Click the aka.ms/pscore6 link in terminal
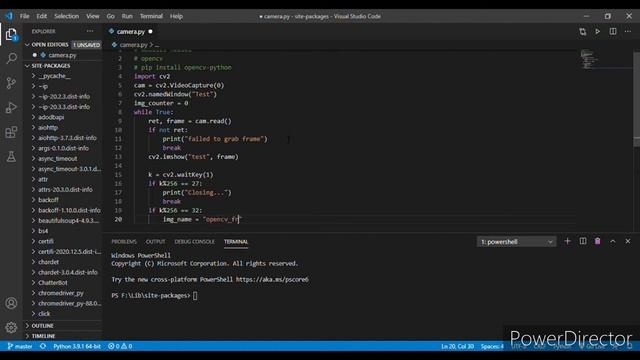This screenshot has height=360, width=640. tap(272, 280)
